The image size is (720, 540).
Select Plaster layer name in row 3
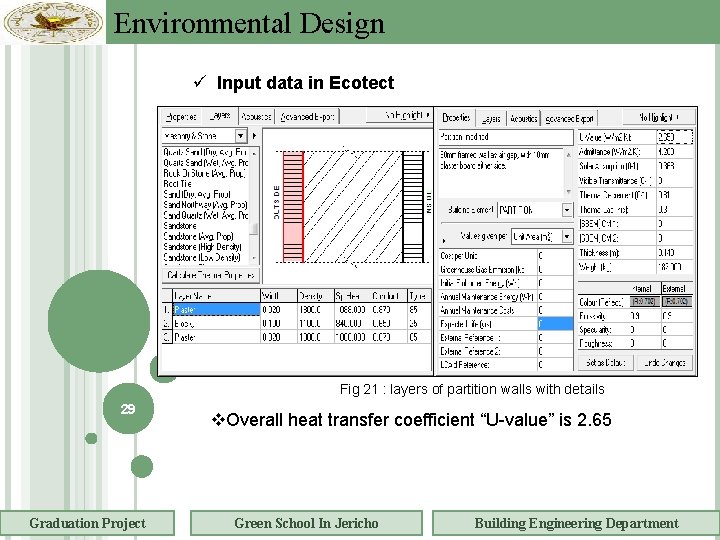coord(216,338)
